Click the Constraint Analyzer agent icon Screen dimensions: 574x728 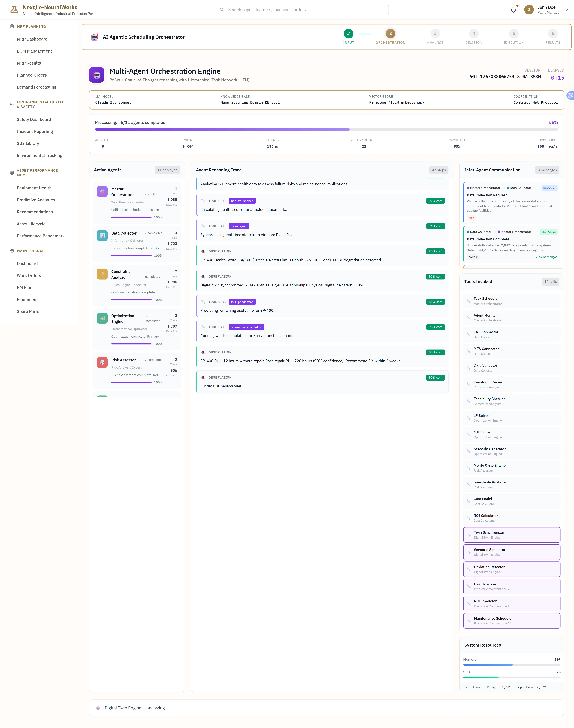[x=102, y=274]
